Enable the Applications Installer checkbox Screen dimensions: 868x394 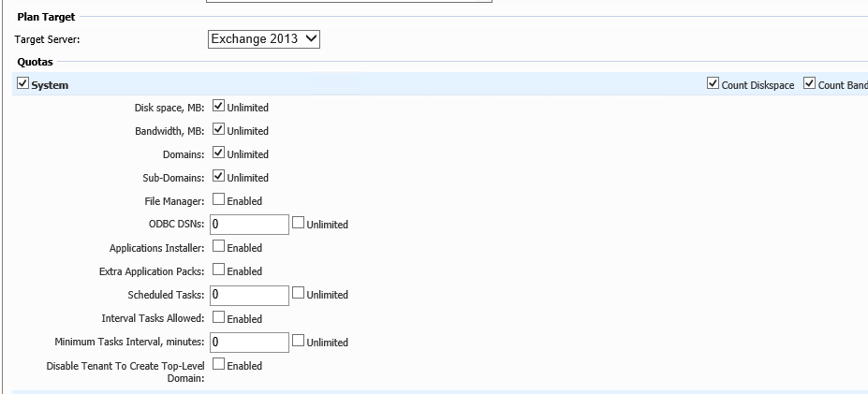pos(219,246)
